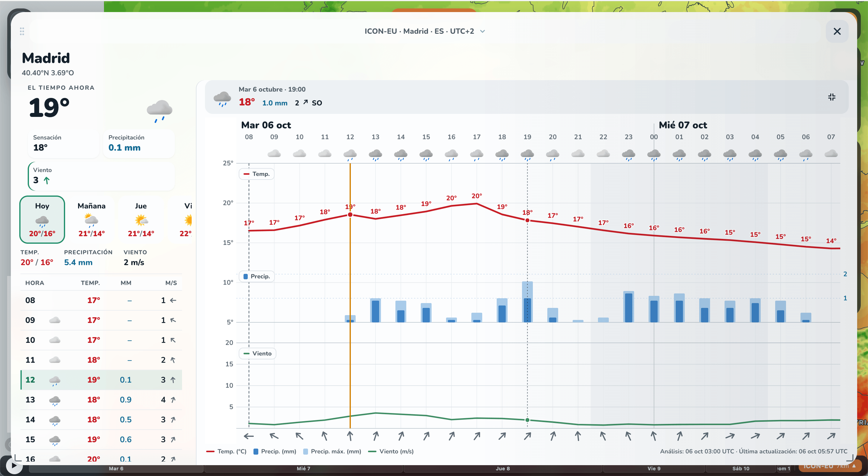Viewport: 868px width, 476px height.
Task: Click the Precipitación 0.1 mm card
Action: pyautogui.click(x=139, y=143)
